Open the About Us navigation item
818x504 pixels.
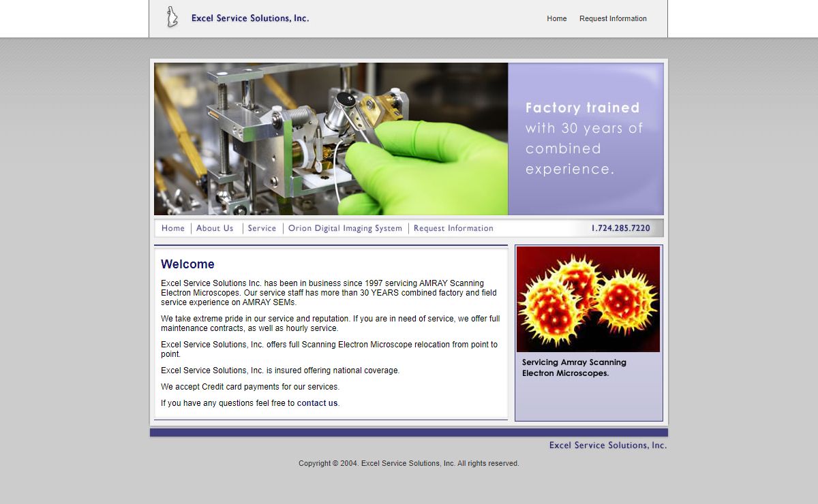[215, 228]
